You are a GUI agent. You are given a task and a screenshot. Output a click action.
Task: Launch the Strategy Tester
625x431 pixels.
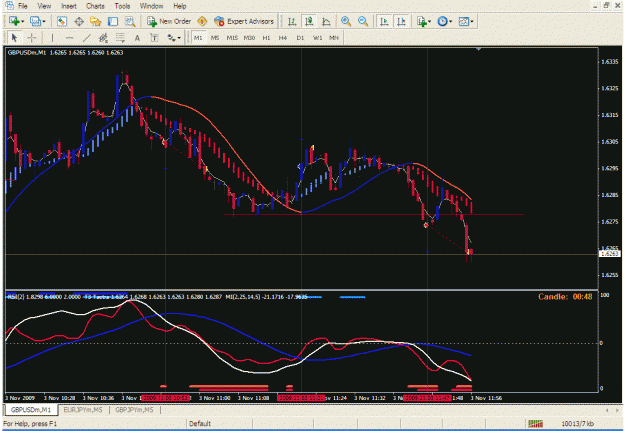coord(130,22)
